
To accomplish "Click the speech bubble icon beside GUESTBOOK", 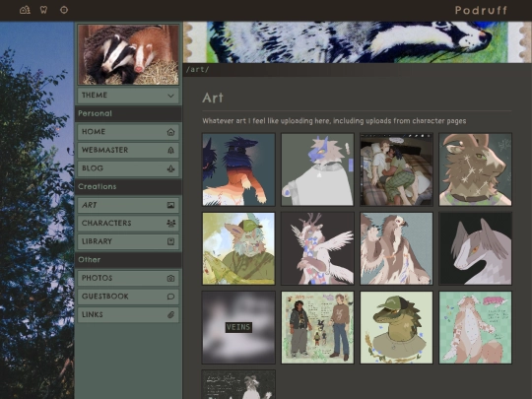I will (170, 297).
